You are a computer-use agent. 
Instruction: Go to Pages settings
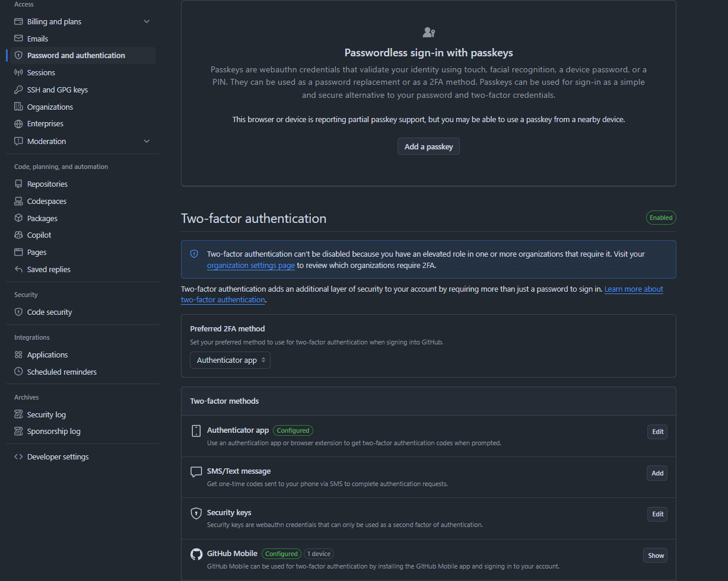tap(82, 253)
